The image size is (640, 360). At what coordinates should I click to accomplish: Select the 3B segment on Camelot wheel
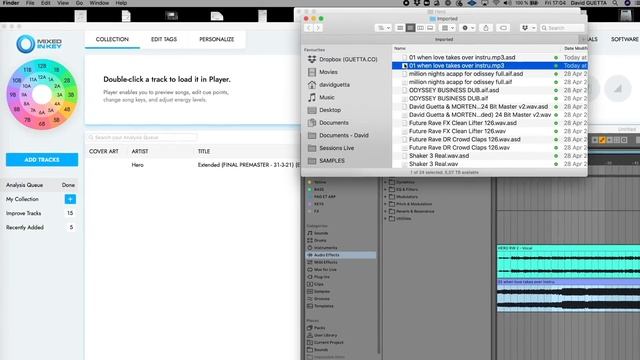pyautogui.click(x=71, y=95)
